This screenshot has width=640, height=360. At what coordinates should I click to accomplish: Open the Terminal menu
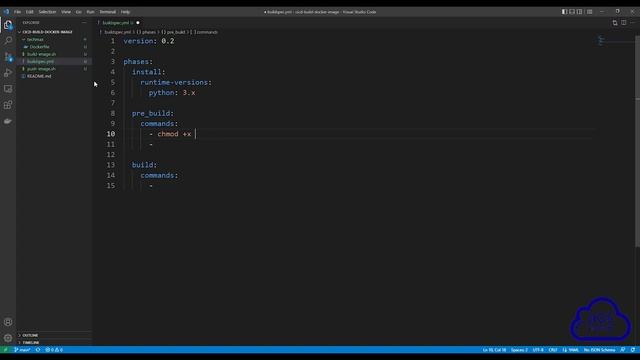(107, 12)
